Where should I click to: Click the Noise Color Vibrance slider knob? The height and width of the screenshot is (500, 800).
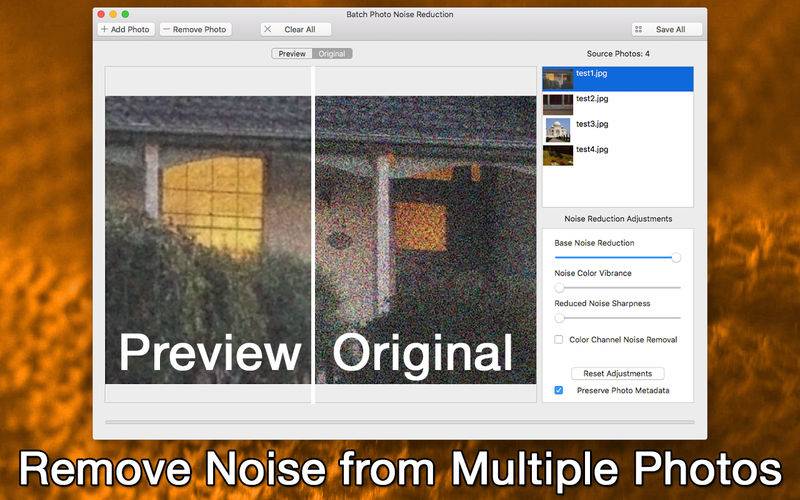(x=559, y=288)
